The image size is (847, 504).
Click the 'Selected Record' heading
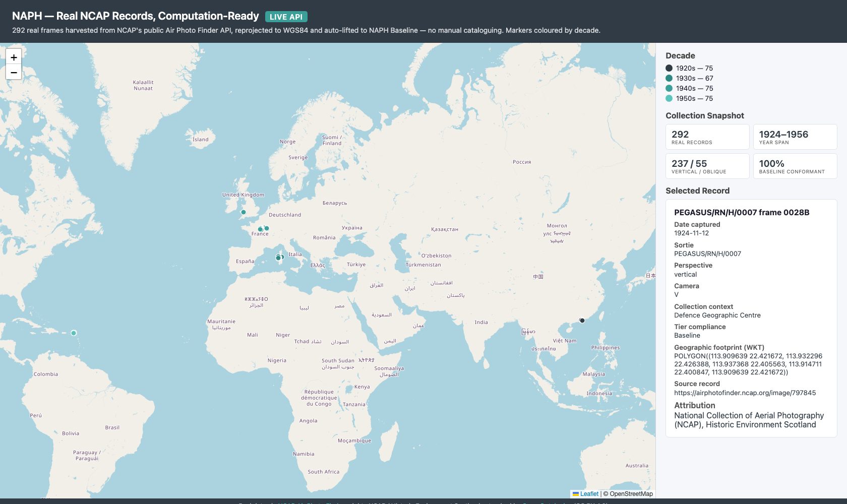point(697,191)
